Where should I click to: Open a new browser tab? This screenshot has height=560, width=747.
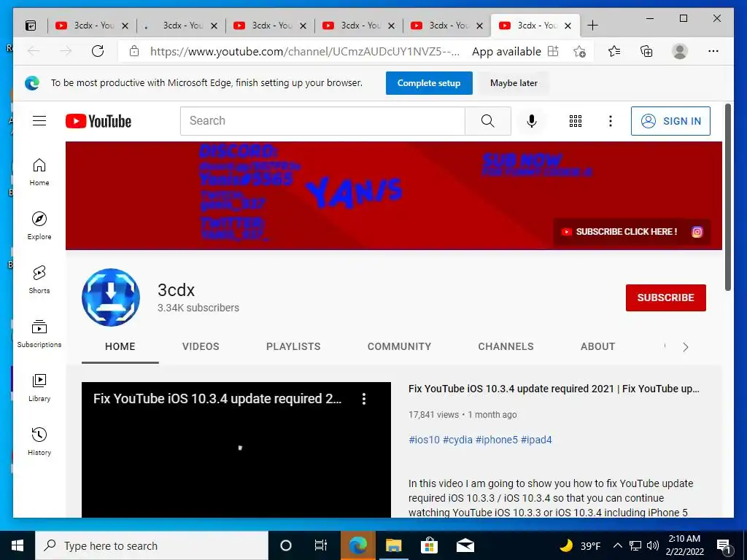coord(592,26)
